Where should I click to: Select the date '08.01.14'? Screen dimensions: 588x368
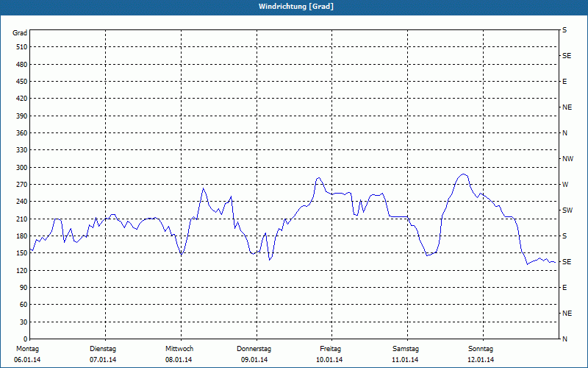coord(179,360)
